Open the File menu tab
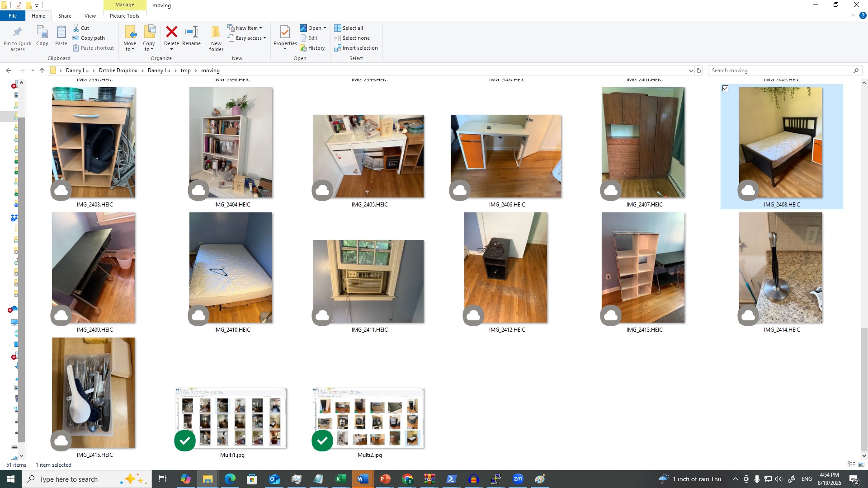 tap(13, 16)
